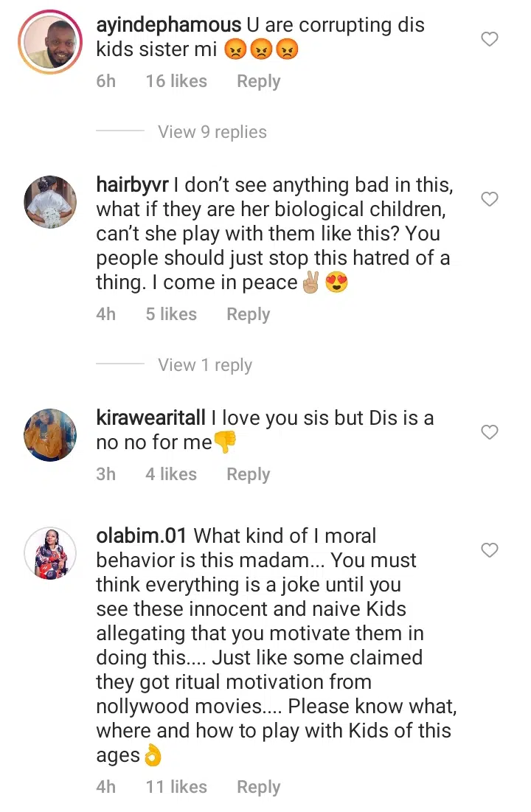Open the kirawearitall username link
Image resolution: width=531 pixels, height=812 pixels.
point(150,418)
